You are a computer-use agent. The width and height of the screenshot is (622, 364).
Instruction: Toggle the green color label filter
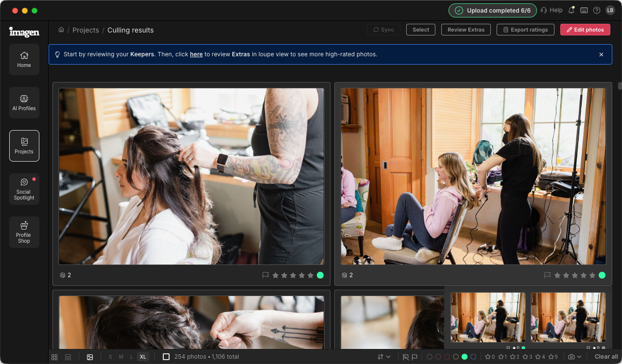(465, 357)
